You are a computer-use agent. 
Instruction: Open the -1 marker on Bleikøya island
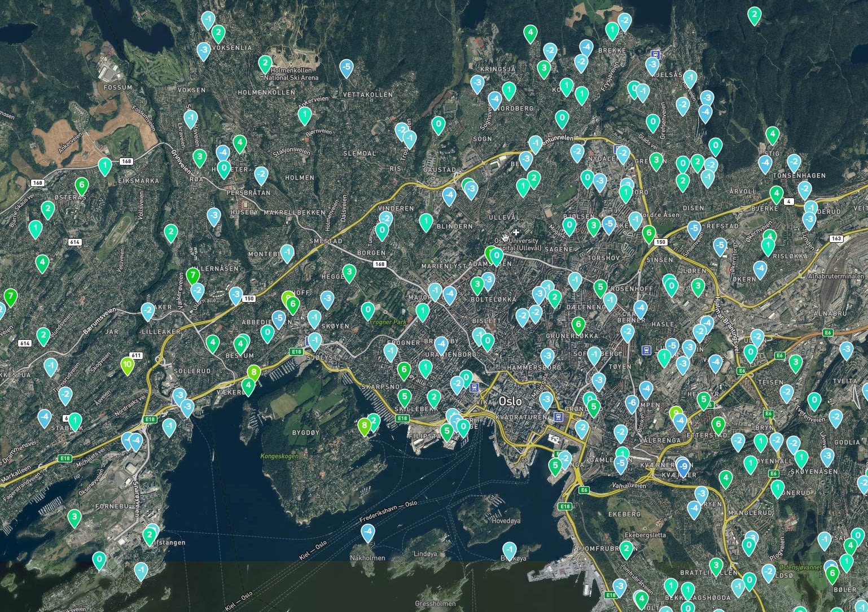tap(509, 550)
